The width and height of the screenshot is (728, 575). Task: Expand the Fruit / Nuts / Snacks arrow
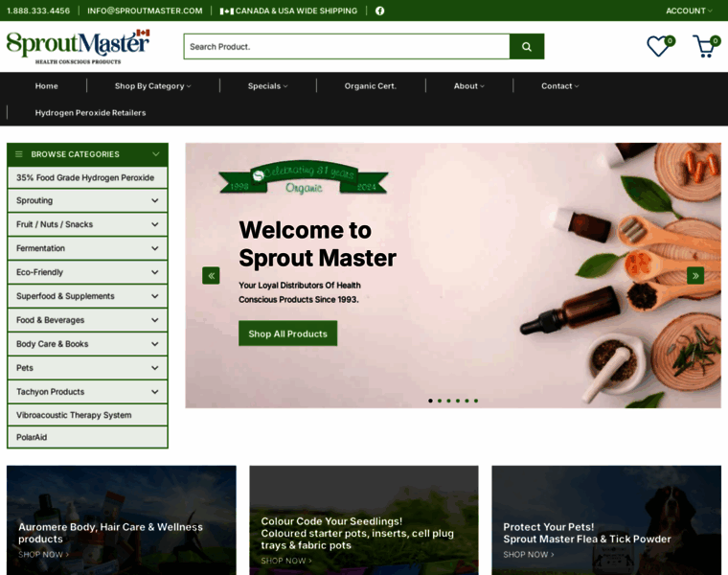[x=155, y=224]
